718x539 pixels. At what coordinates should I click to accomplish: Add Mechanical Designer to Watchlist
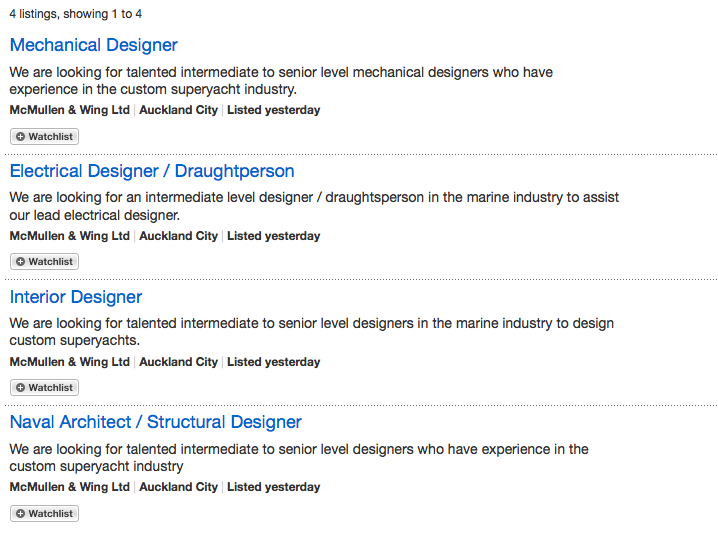tap(44, 136)
